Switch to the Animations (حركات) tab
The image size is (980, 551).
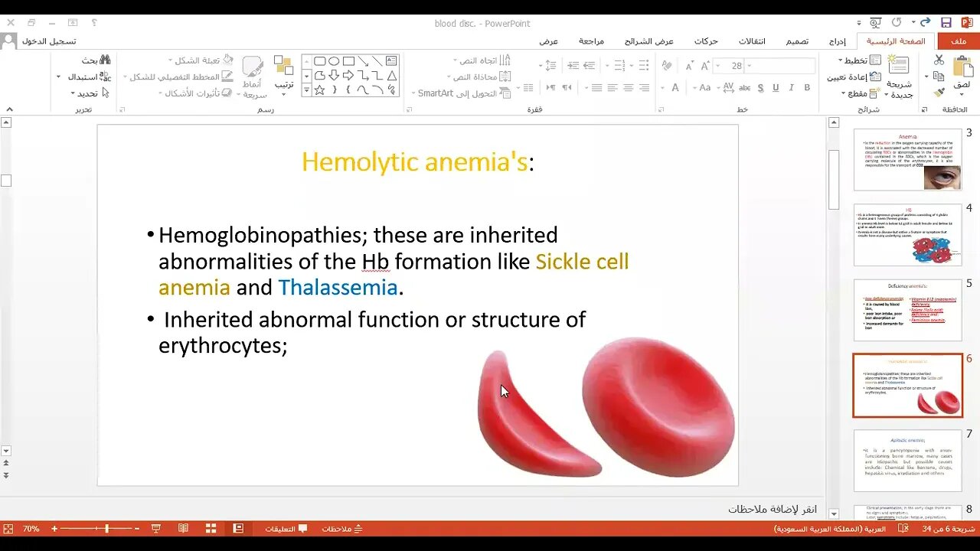(x=706, y=41)
